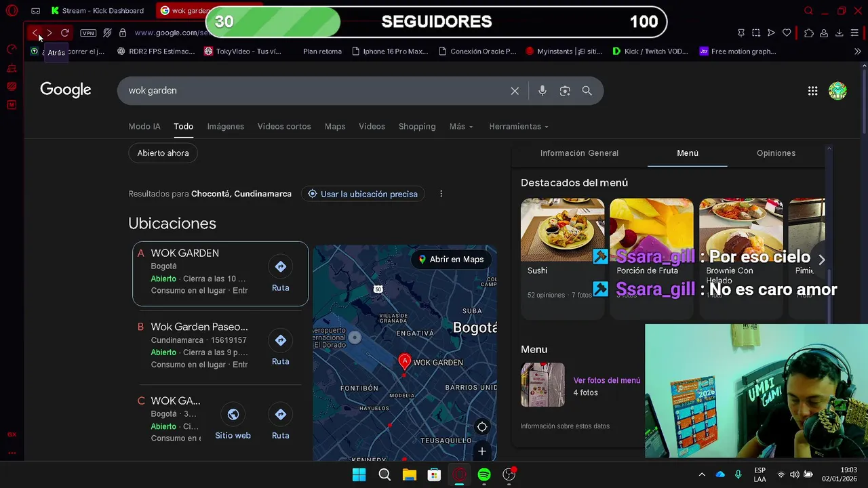Show hidden tray icons chevron
Image resolution: width=868 pixels, height=488 pixels.
(x=702, y=474)
